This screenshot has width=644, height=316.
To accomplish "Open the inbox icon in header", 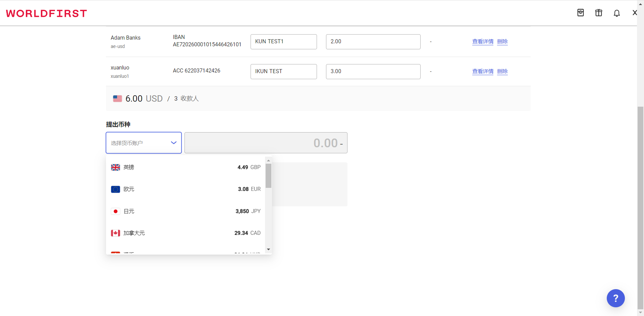I will pos(581,13).
